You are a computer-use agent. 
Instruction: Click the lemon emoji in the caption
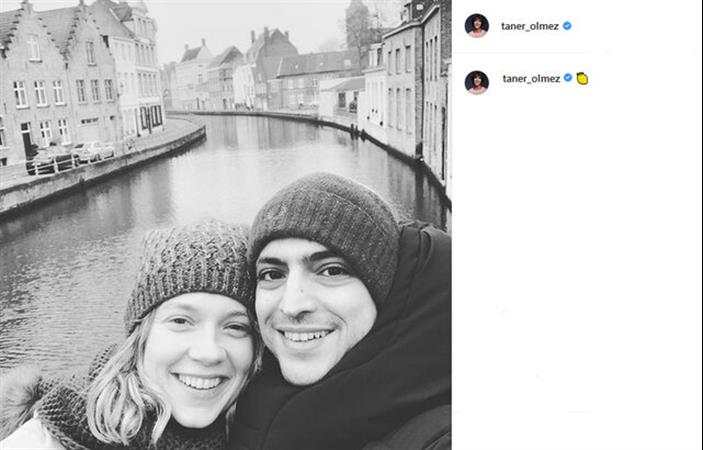click(582, 78)
